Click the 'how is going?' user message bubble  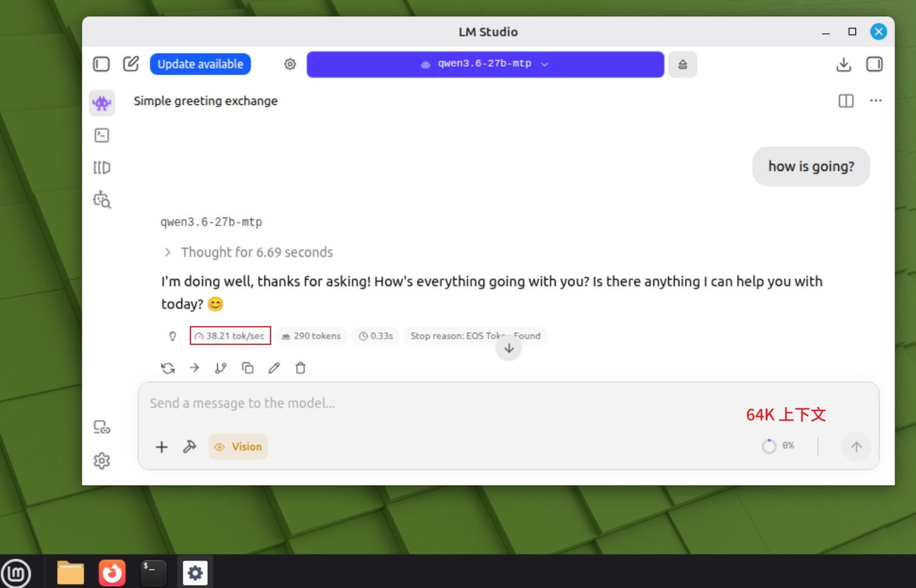tap(811, 166)
